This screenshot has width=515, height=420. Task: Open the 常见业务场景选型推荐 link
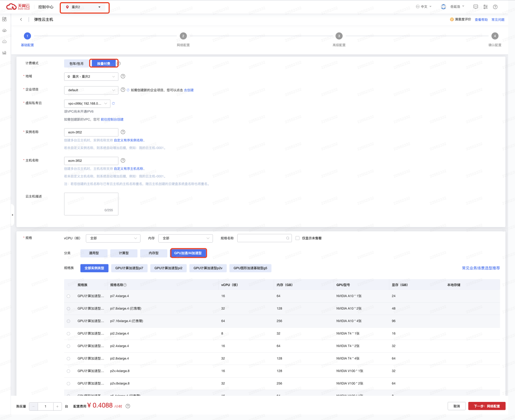click(481, 268)
